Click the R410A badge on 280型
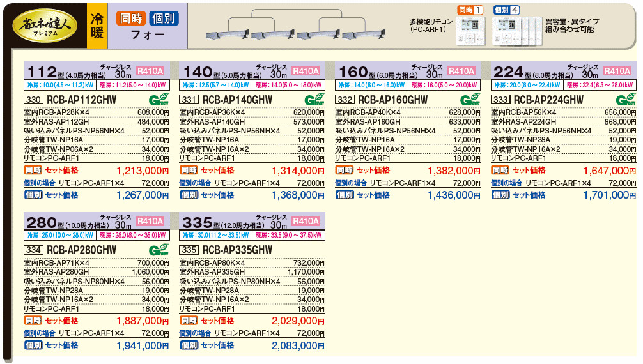This screenshot has width=643, height=364. [150, 222]
